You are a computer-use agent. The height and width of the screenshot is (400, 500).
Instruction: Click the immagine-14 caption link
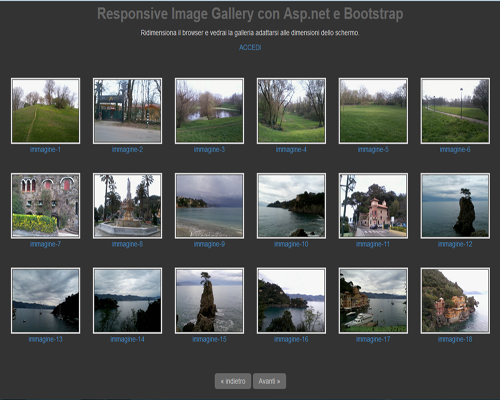click(x=127, y=339)
